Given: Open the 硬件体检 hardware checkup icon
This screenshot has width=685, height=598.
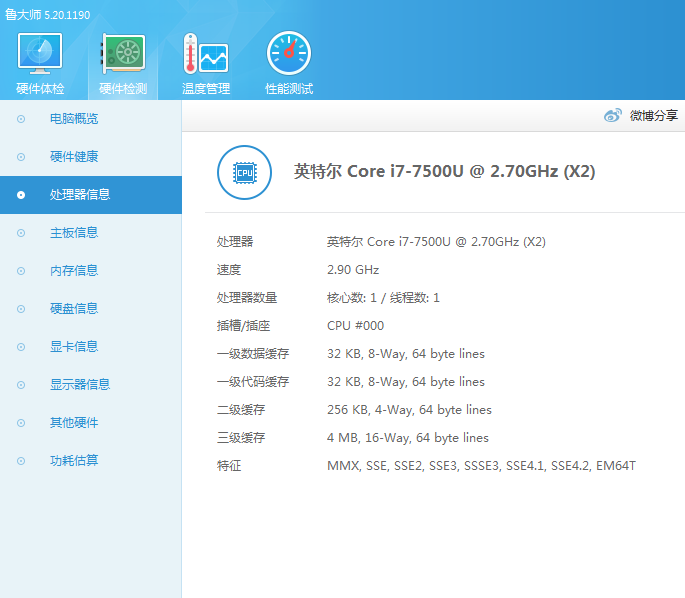Looking at the screenshot, I should coord(40,55).
